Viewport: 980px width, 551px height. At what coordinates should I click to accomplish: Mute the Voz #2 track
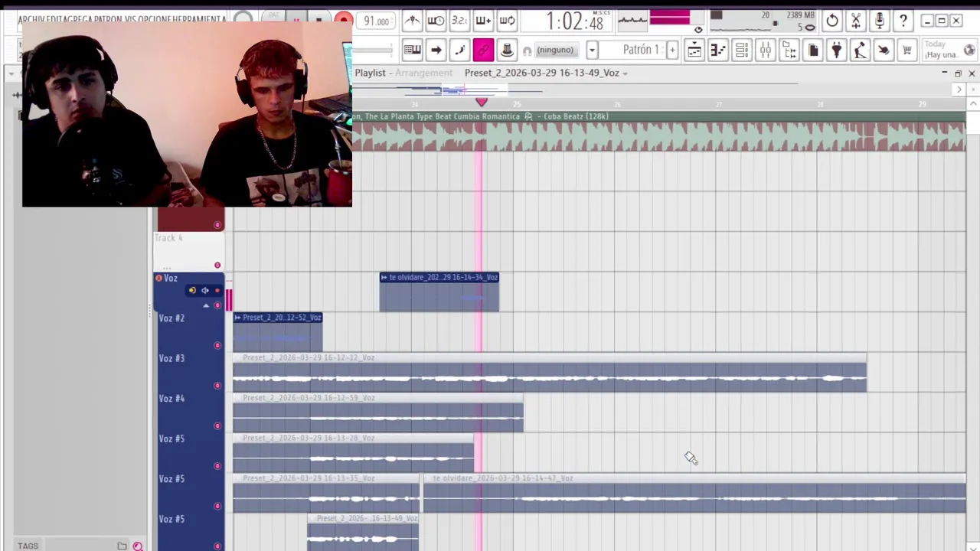point(217,345)
